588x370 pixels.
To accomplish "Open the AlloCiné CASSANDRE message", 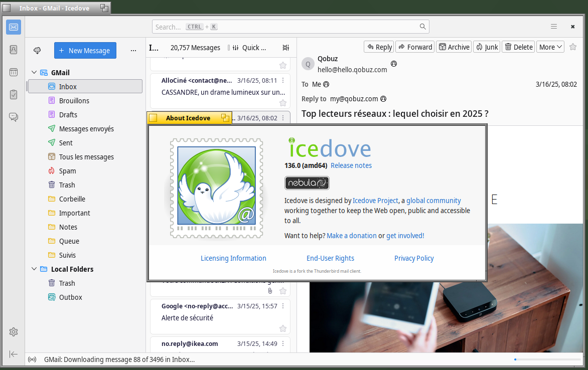I will coord(220,91).
